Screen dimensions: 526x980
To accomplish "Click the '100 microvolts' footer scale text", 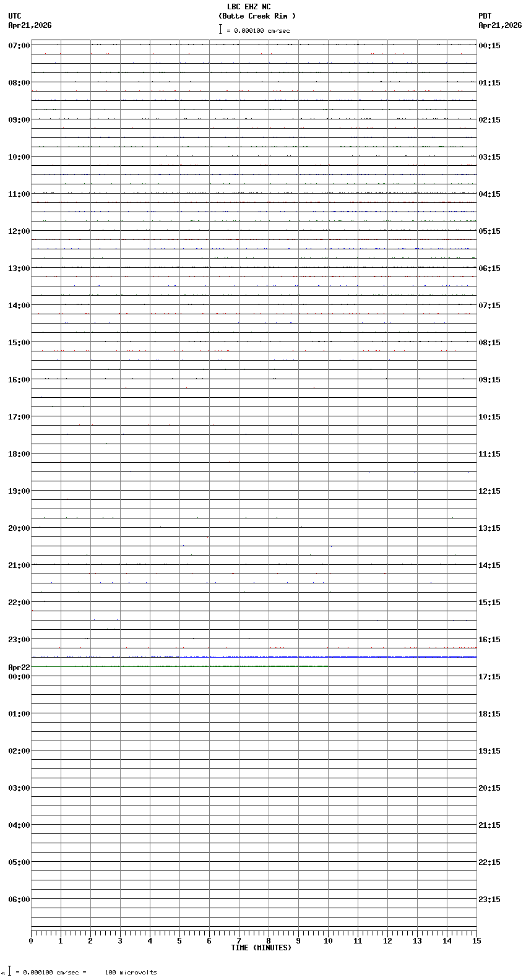I will pos(131,973).
